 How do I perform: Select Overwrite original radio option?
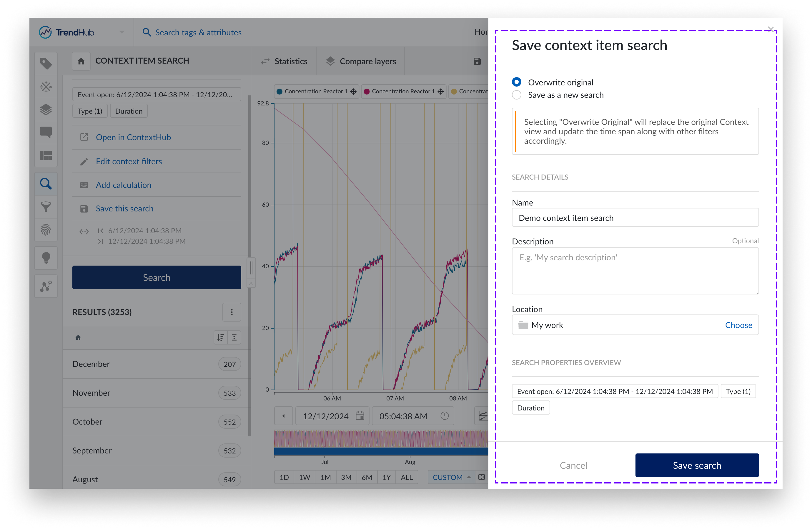(516, 82)
